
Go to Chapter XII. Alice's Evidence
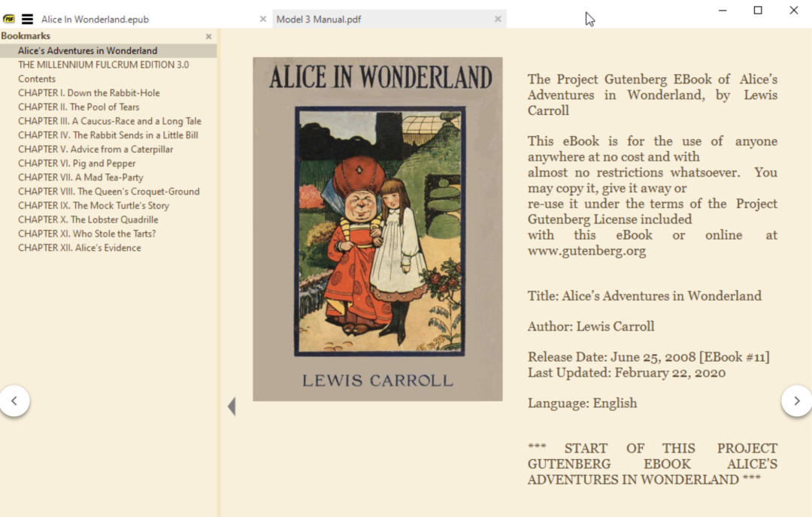coord(80,248)
